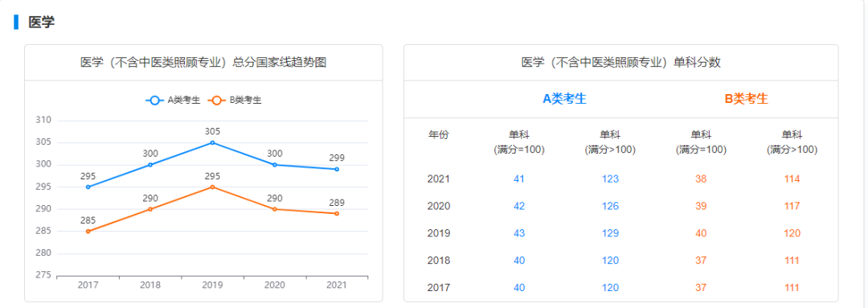
Task: Click the 2019 orange data point 295
Action: 212,187
